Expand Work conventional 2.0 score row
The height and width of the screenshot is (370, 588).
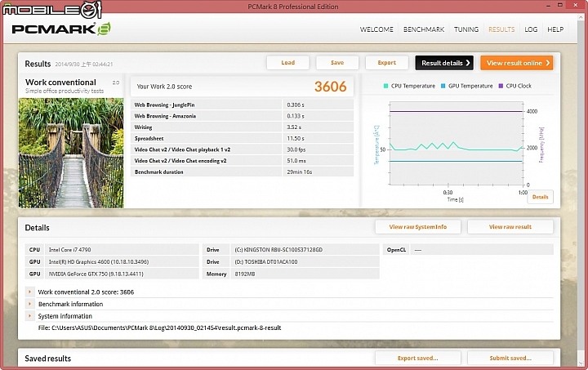pyautogui.click(x=29, y=292)
